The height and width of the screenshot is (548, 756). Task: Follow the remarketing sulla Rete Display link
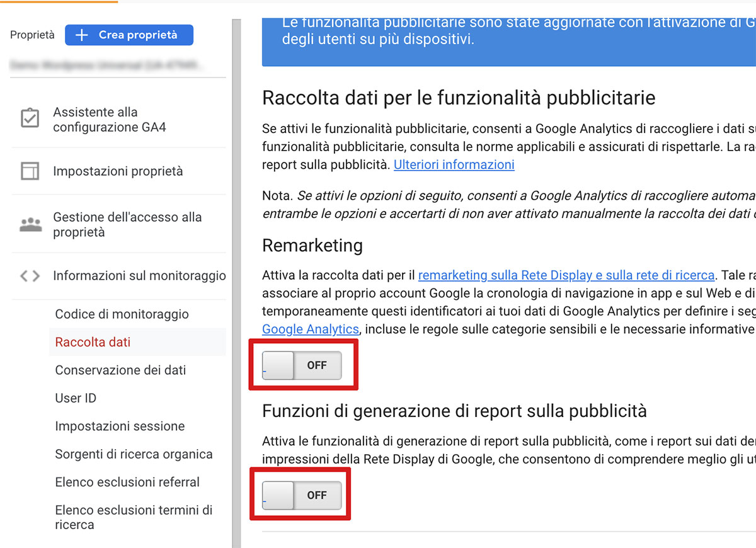point(565,275)
